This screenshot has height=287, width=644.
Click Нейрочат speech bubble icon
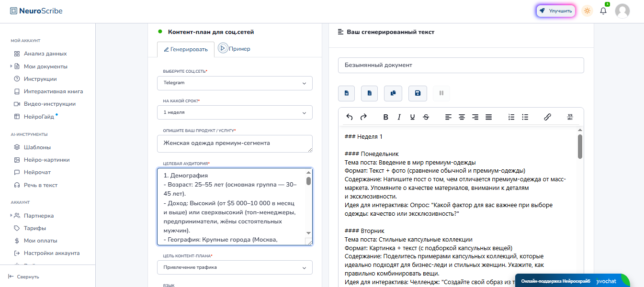(x=17, y=172)
